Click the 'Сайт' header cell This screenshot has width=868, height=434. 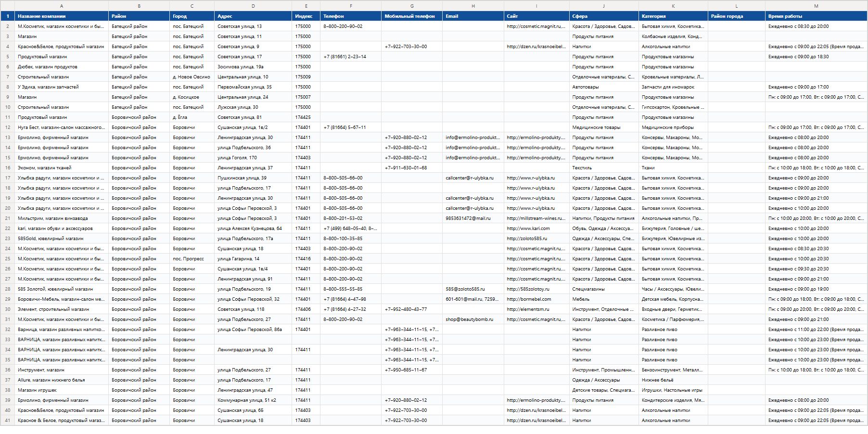(x=536, y=16)
